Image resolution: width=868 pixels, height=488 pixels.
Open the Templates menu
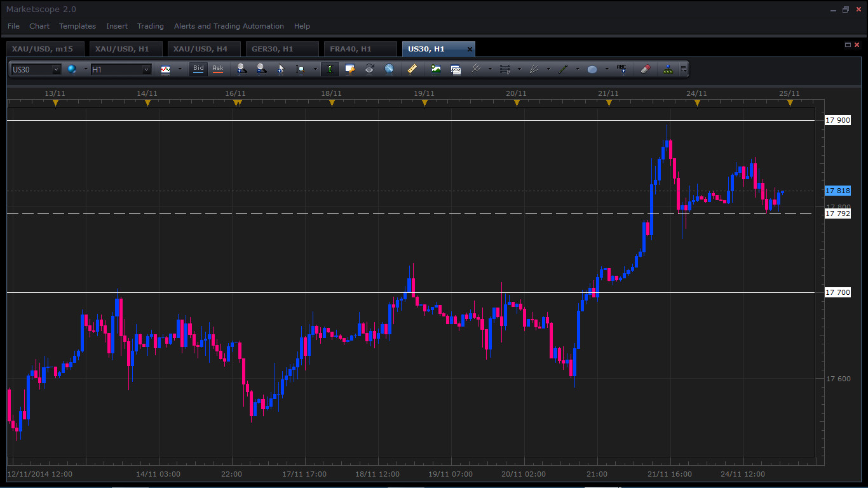78,26
